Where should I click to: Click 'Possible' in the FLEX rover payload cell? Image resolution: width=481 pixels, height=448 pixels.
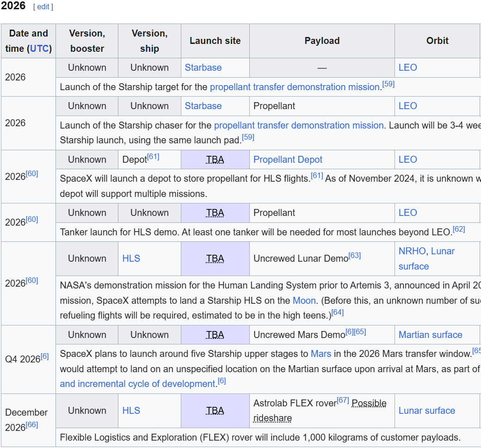(x=369, y=403)
